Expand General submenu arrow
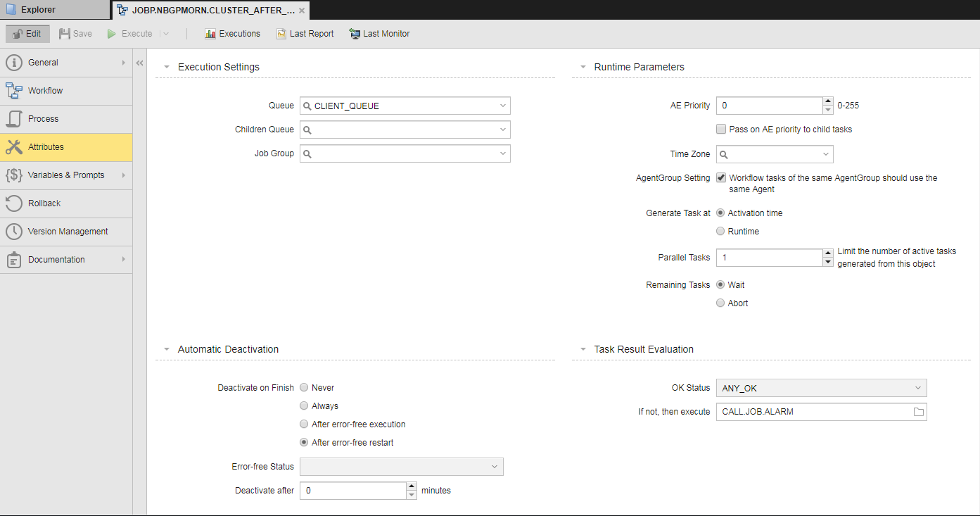Image resolution: width=980 pixels, height=516 pixels. 123,63
